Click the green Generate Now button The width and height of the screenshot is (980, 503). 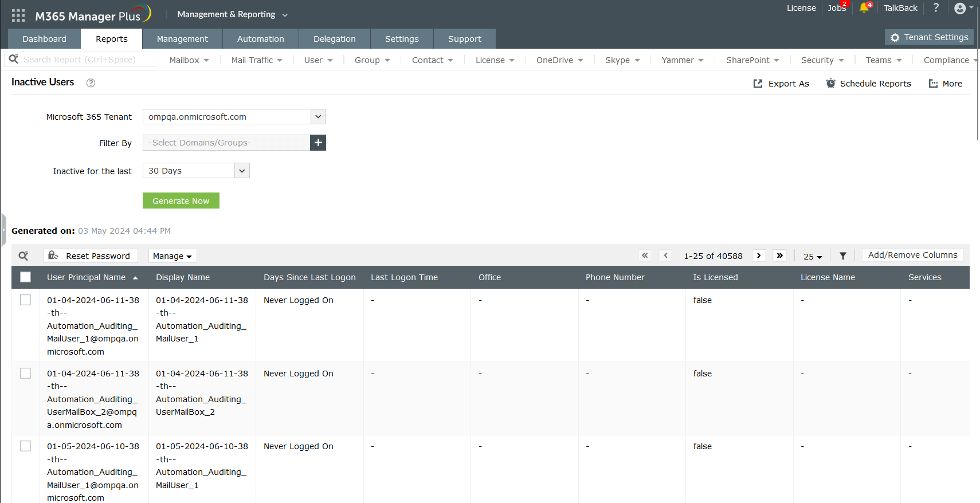181,201
